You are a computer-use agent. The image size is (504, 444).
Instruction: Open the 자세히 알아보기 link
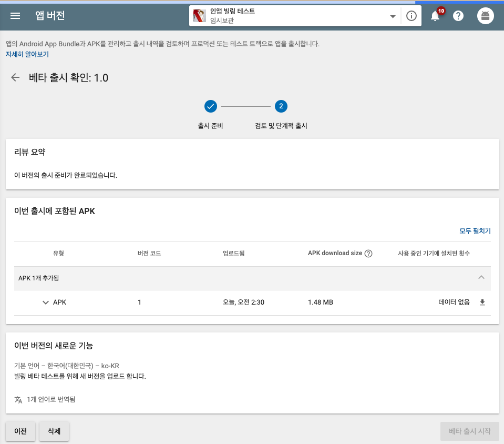pos(27,54)
